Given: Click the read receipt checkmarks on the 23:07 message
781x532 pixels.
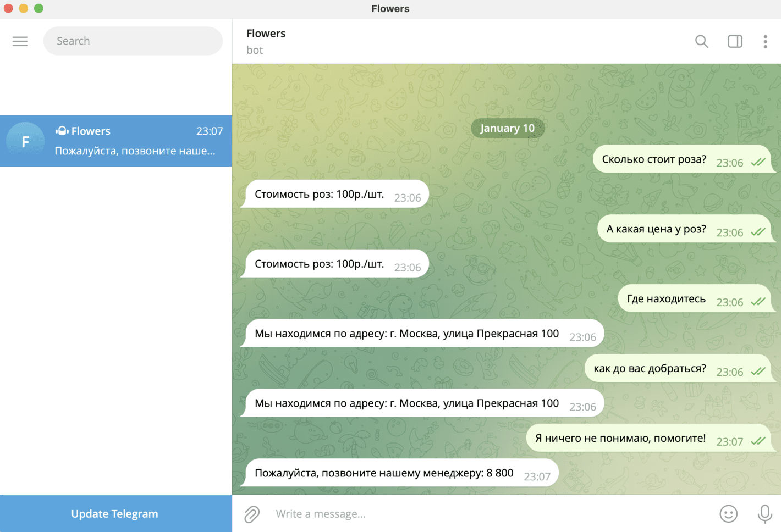Looking at the screenshot, I should pos(757,439).
